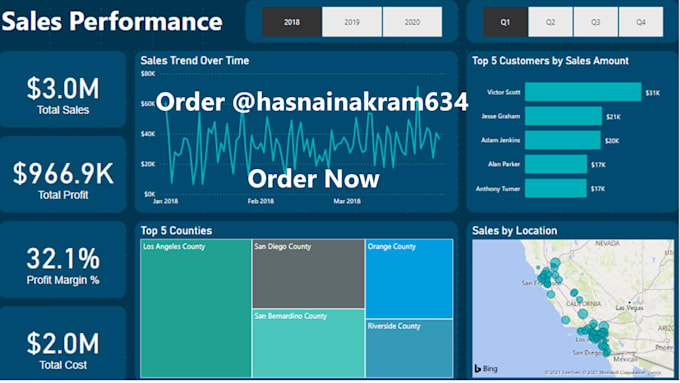
Task: Choose the Q3 quarter slicer
Action: tap(595, 22)
